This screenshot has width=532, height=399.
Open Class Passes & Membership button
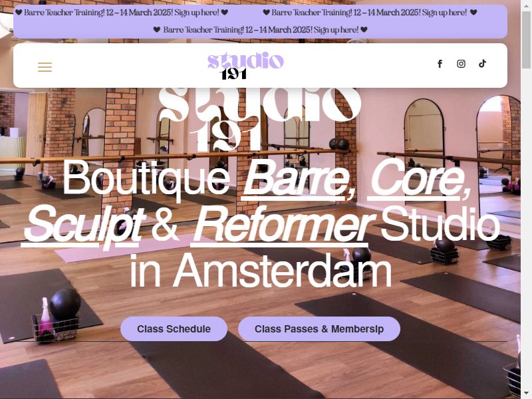[319, 329]
